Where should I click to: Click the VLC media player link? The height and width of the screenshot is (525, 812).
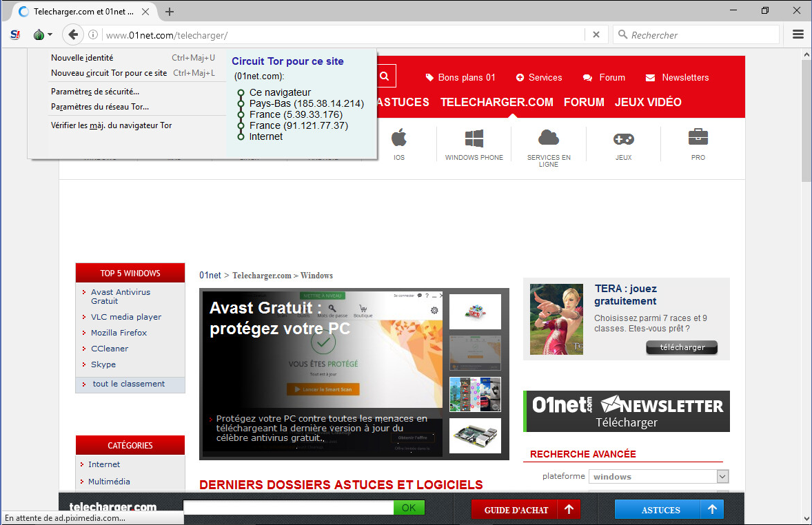click(x=126, y=317)
